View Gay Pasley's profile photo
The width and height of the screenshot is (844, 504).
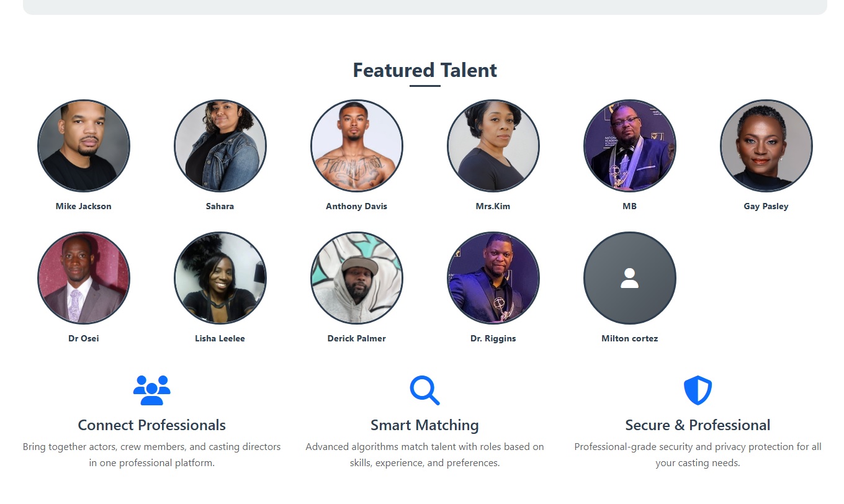point(766,146)
